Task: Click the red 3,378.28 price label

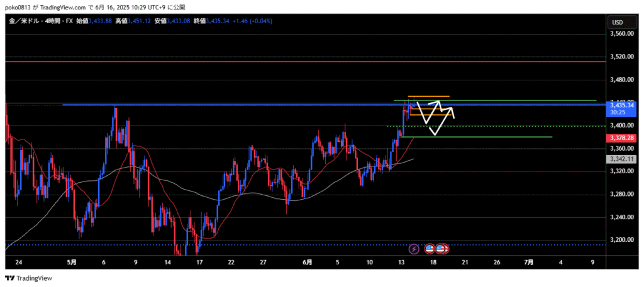Action: 621,136
